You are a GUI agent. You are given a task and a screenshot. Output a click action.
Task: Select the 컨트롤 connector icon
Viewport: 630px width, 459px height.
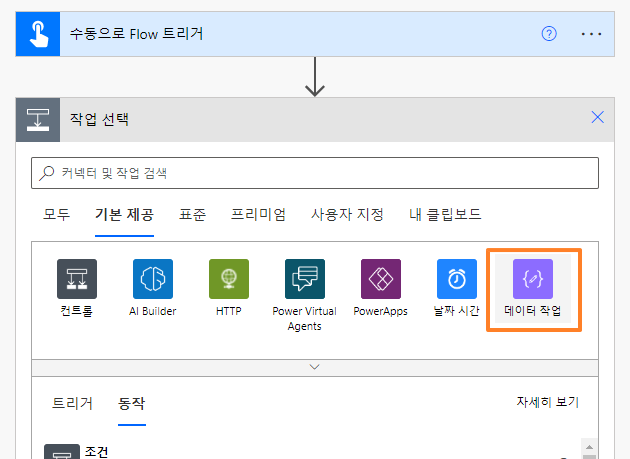[77, 279]
